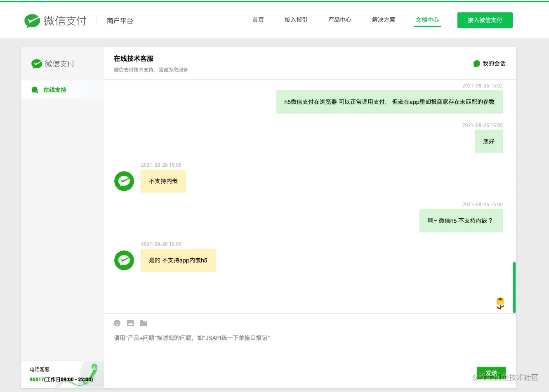Click the 在线支持 chat bubble icon

35,90
